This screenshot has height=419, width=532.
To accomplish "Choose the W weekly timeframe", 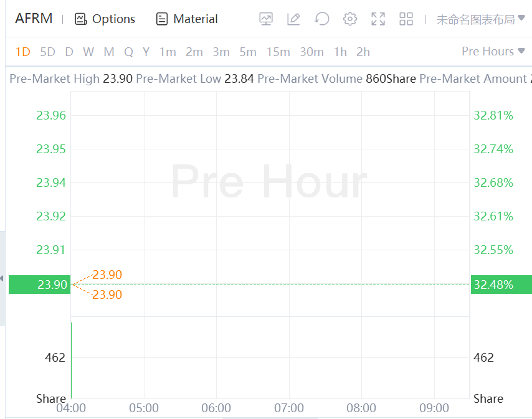I will tap(88, 52).
